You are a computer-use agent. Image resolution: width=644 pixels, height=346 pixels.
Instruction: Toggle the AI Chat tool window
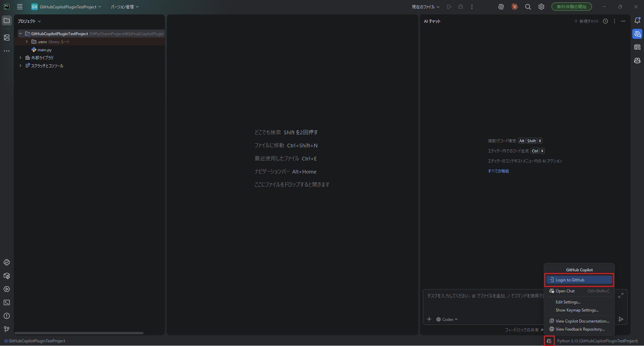(x=637, y=34)
